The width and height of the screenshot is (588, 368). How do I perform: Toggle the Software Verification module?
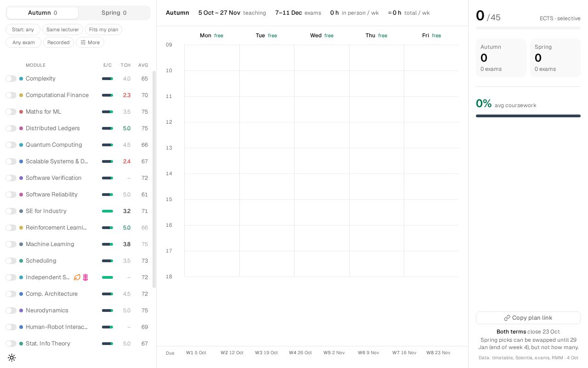[11, 178]
